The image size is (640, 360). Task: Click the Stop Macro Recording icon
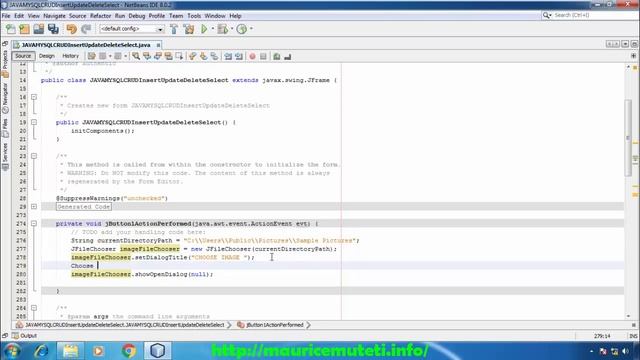pyautogui.click(x=263, y=56)
